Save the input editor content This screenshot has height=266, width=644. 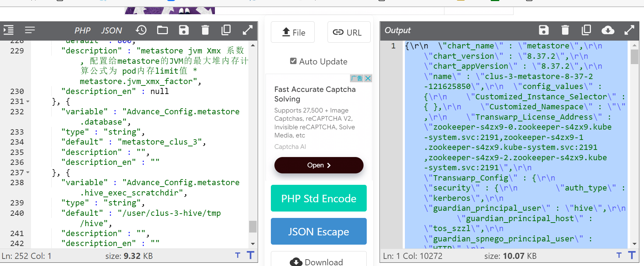tap(184, 30)
